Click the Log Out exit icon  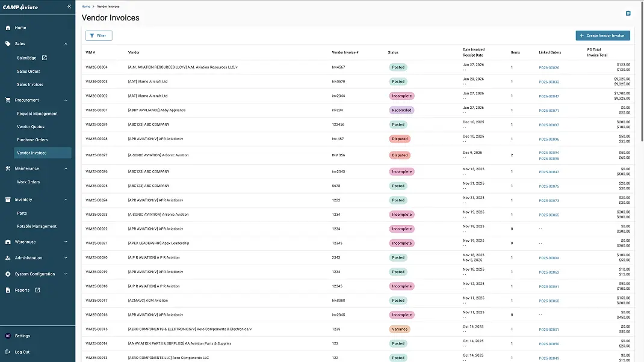8,352
